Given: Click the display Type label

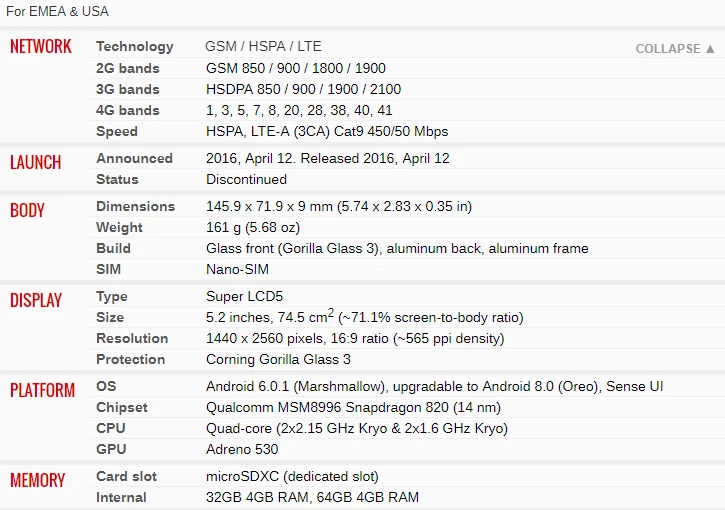Looking at the screenshot, I should pyautogui.click(x=112, y=296).
